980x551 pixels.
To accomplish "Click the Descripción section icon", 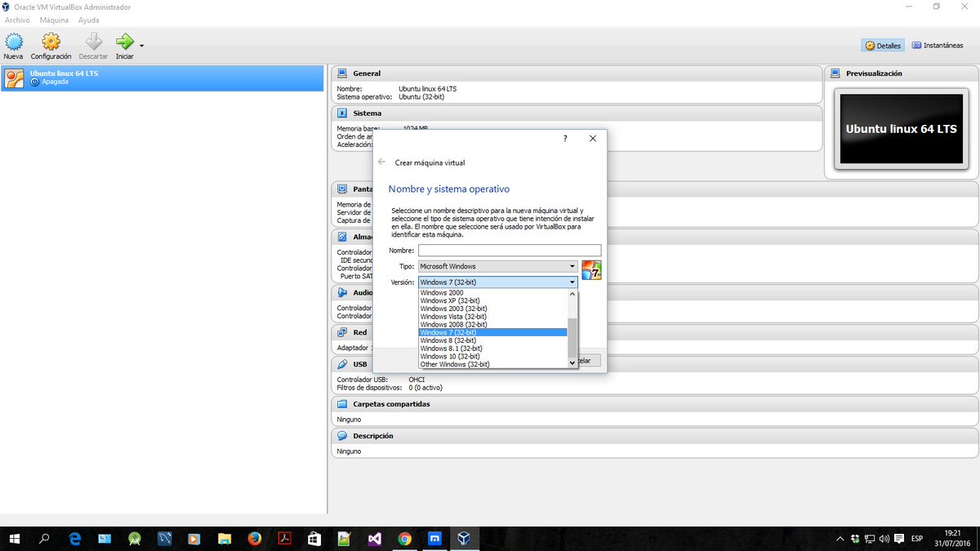I will 342,436.
